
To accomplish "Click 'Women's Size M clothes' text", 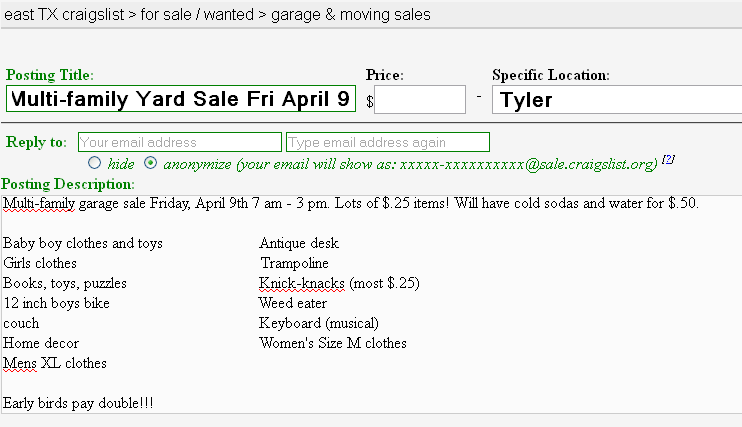I will pyautogui.click(x=332, y=343).
